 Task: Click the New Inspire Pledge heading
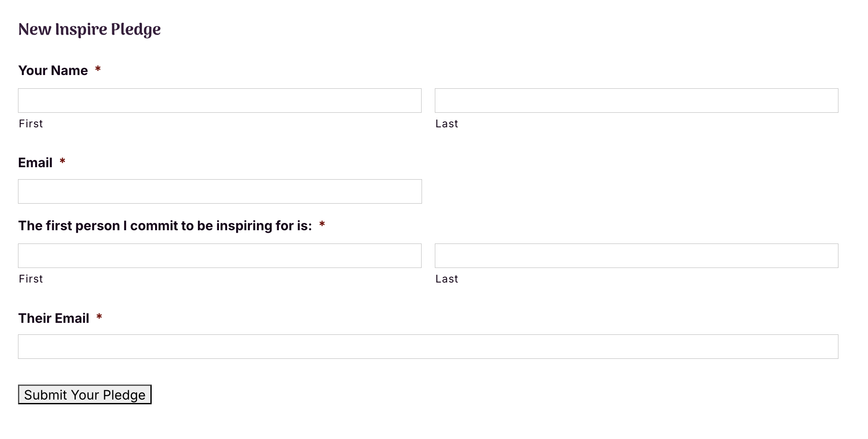coord(90,30)
